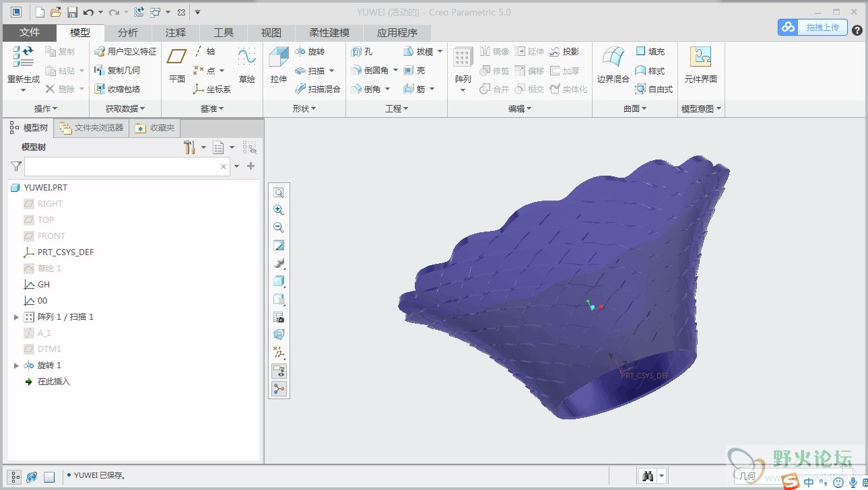
Task: Open the 获取数据 group dropdown
Action: click(125, 108)
